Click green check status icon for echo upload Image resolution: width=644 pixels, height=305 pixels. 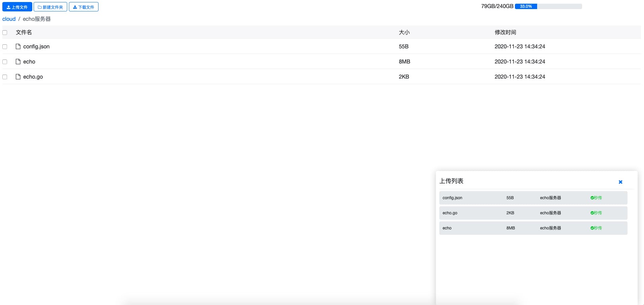(x=592, y=228)
